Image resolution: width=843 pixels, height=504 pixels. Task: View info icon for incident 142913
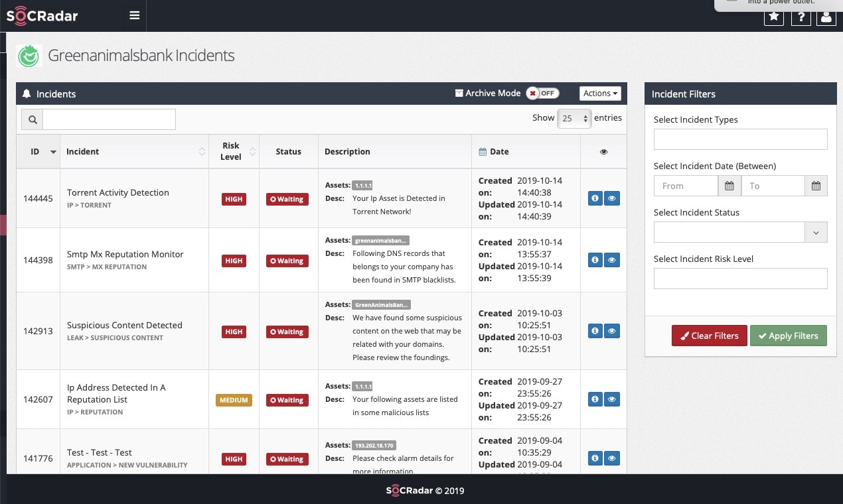tap(595, 330)
